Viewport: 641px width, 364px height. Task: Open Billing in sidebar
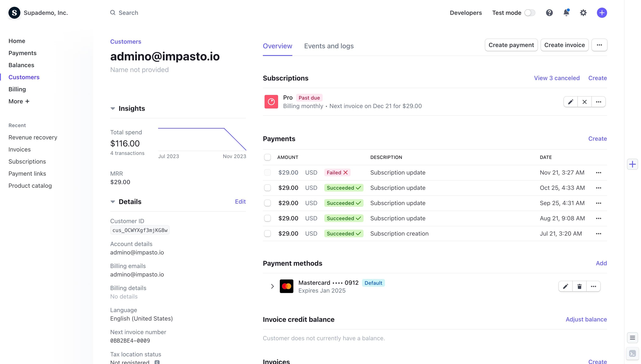(x=17, y=89)
